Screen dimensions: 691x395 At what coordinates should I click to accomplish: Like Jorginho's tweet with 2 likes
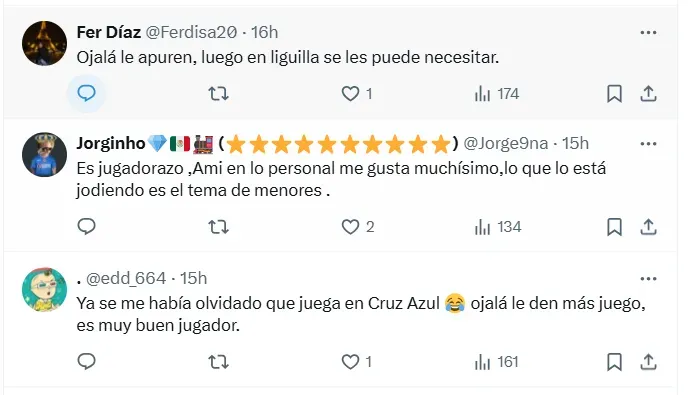pyautogui.click(x=357, y=227)
